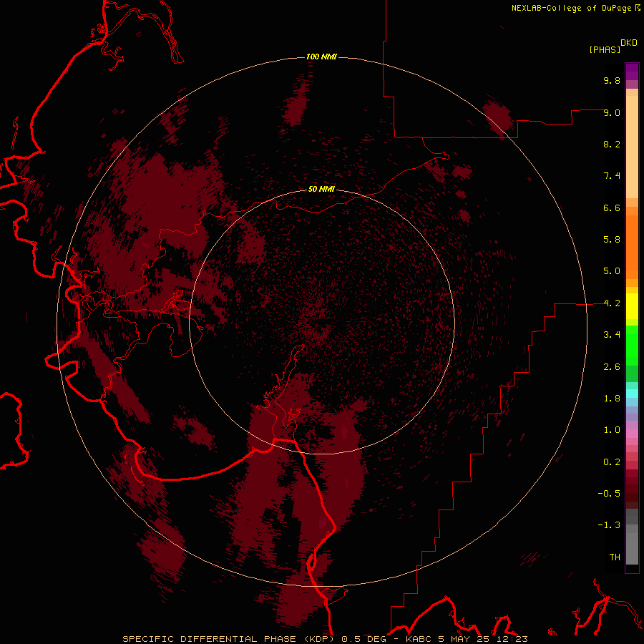Click the 9.8 value on the color scale
This screenshot has width=644, height=644.
pos(612,80)
